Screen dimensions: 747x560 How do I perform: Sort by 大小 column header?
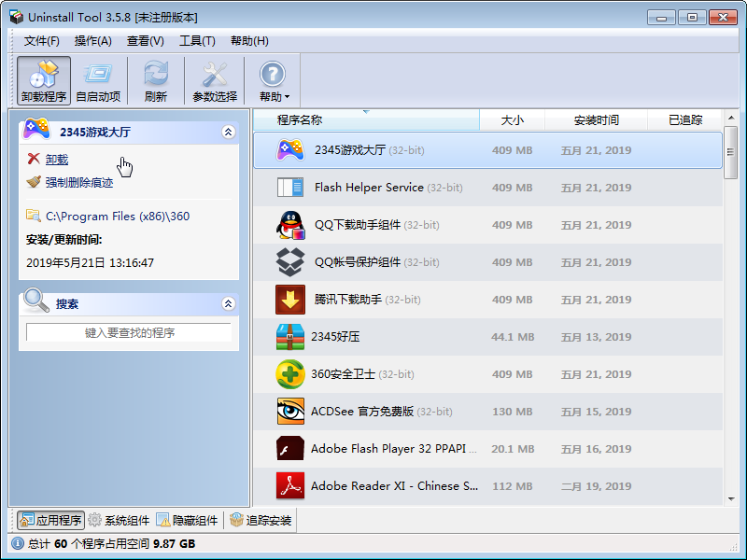(512, 120)
